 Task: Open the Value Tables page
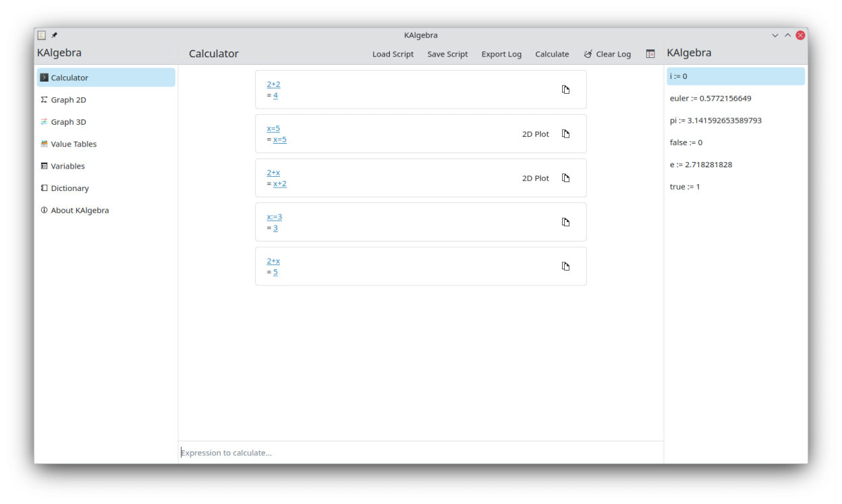coord(74,144)
